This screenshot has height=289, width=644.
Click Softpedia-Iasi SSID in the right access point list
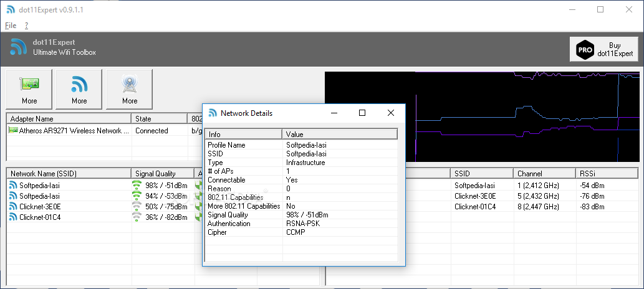(474, 186)
